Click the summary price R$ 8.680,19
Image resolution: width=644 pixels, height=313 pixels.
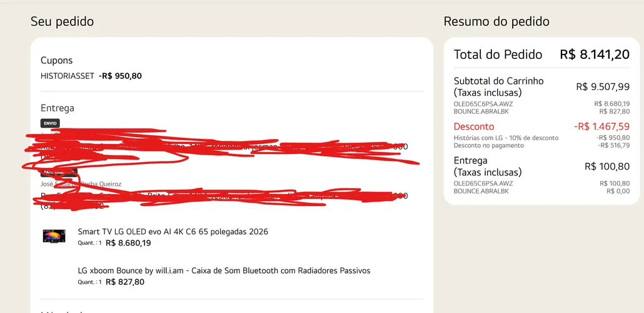[612, 104]
